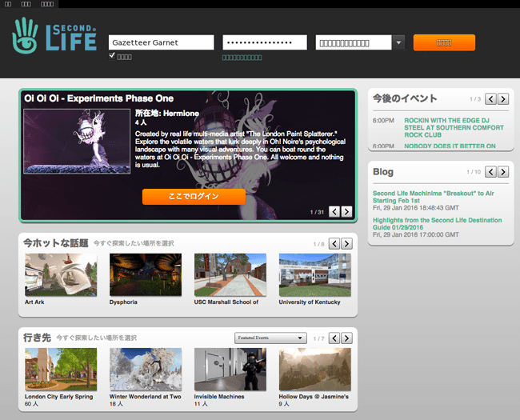
Task: Show next destinations page arrow
Action: pyautogui.click(x=346, y=338)
